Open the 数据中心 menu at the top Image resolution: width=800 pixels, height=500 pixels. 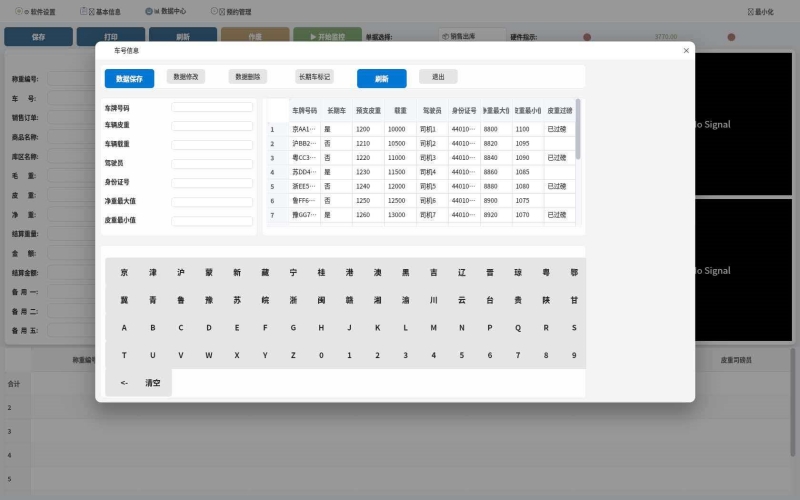166,12
